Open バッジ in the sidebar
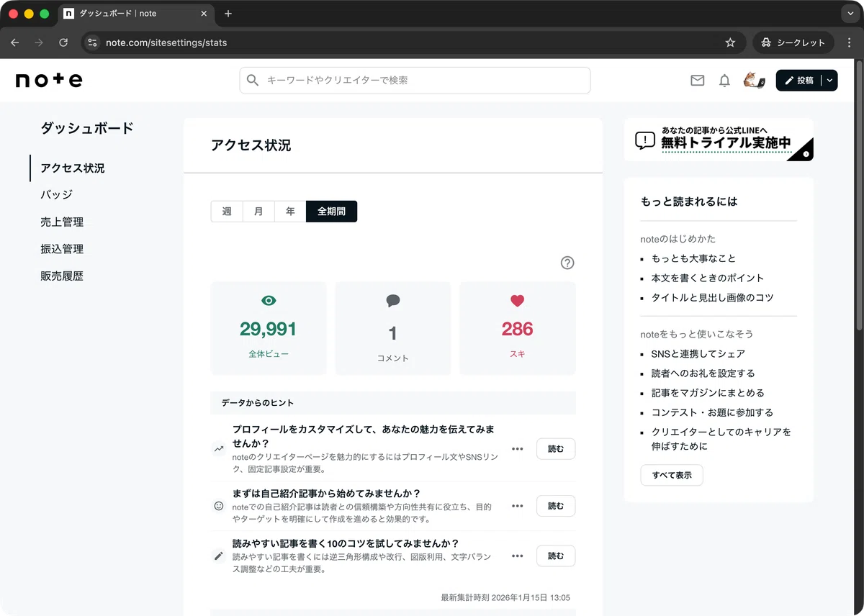 (x=57, y=194)
